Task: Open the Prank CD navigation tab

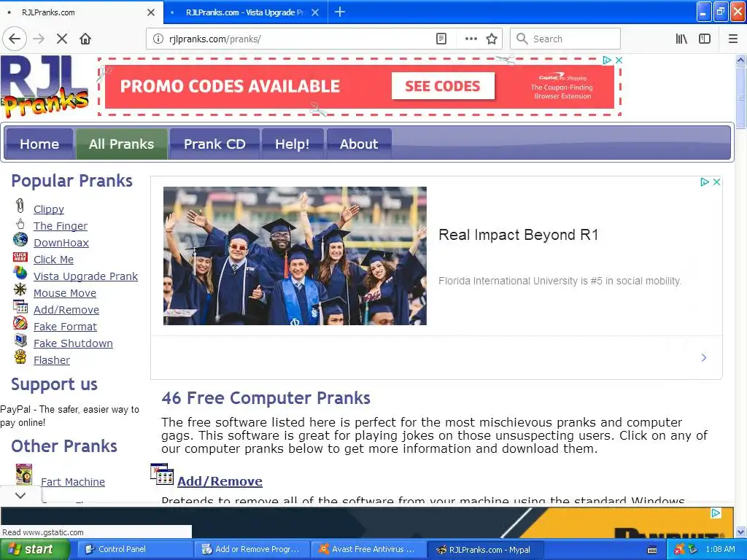Action: (214, 144)
